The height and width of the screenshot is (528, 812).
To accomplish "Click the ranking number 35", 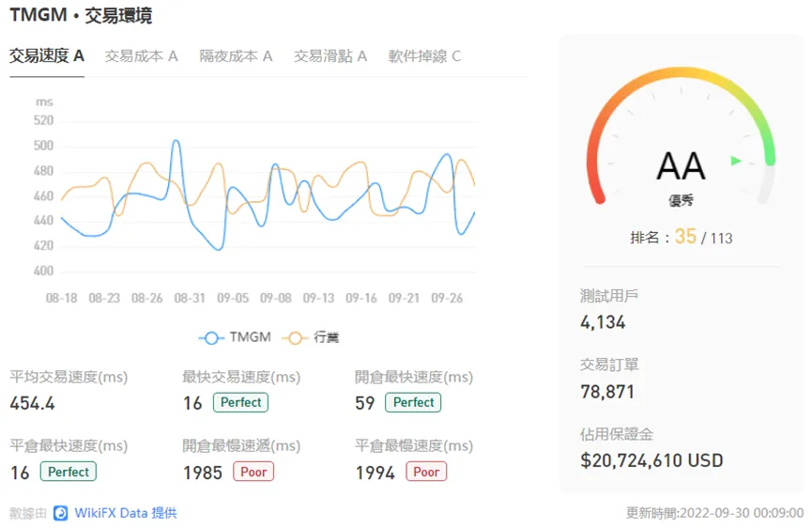I will [685, 236].
